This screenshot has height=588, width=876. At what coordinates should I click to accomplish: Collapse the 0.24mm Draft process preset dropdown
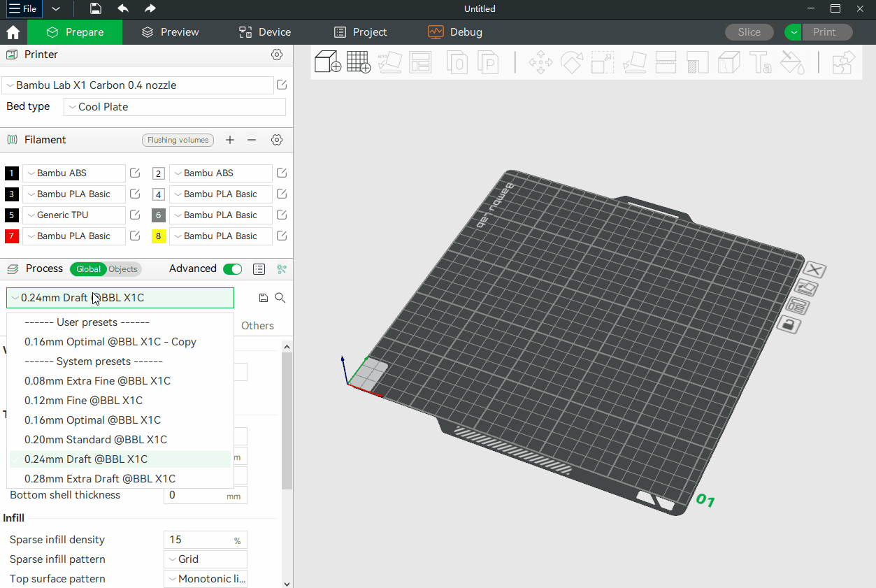(120, 298)
